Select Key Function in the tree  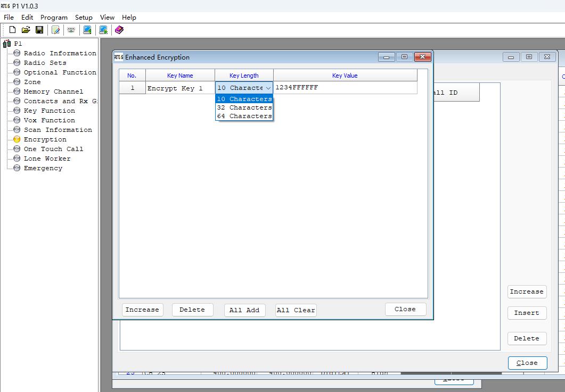point(50,111)
